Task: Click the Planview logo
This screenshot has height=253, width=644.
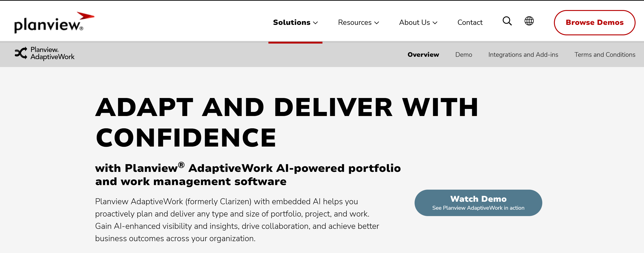Action: click(x=54, y=23)
